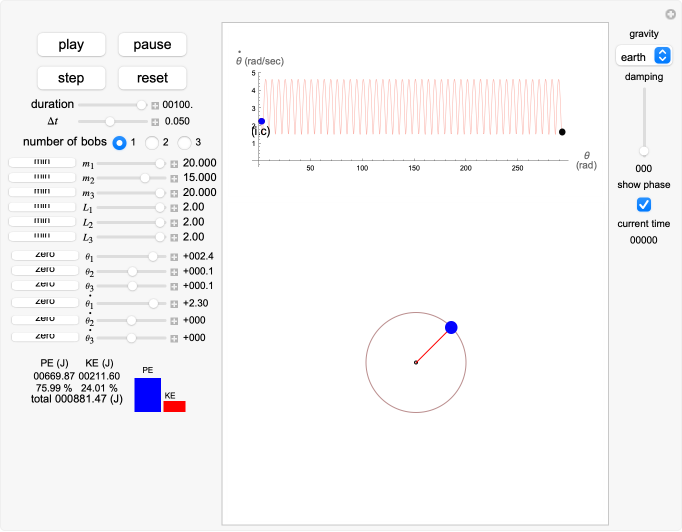The image size is (682, 532).
Task: Click the pendulum pivot point
Action: 416,362
